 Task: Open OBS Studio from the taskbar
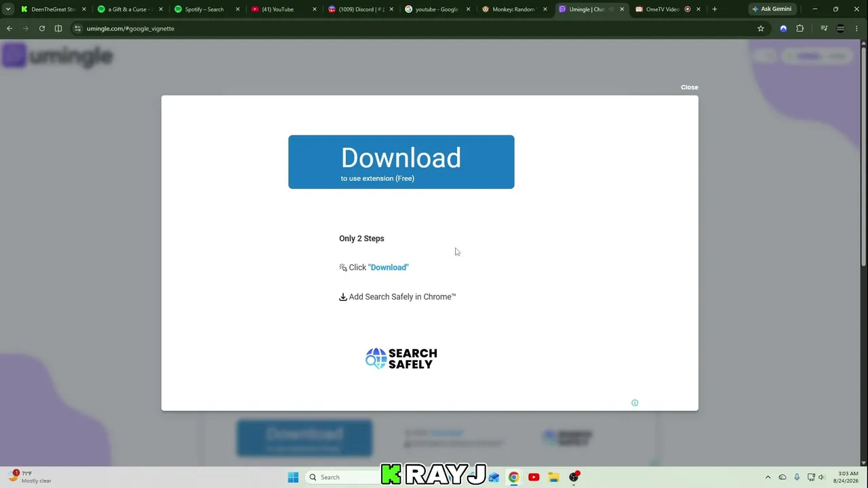[574, 477]
